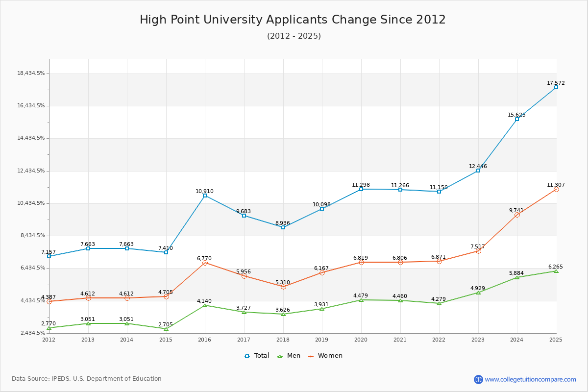Viewport: 588px width, 392px height.
Task: Select the Men data point labeled 2,705
Action: [165, 329]
